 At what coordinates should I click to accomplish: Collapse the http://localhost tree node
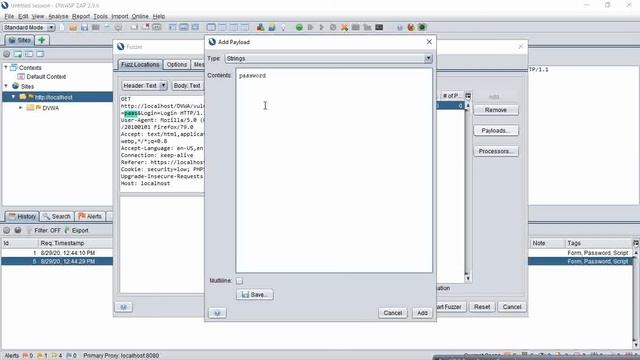(x=13, y=97)
